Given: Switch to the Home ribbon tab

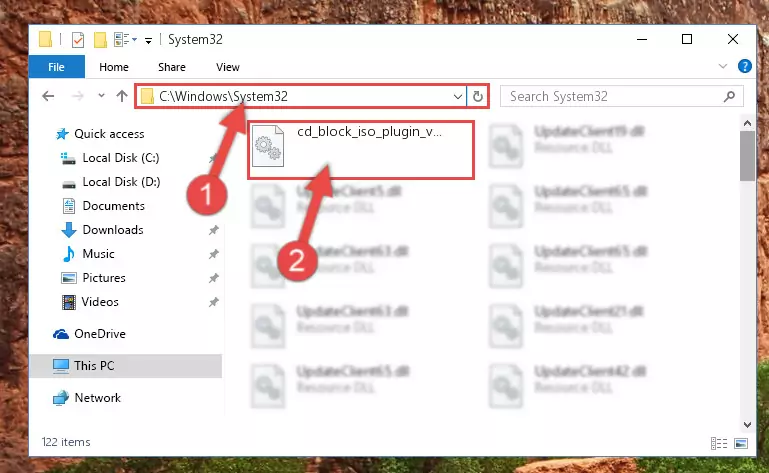Looking at the screenshot, I should pos(114,67).
